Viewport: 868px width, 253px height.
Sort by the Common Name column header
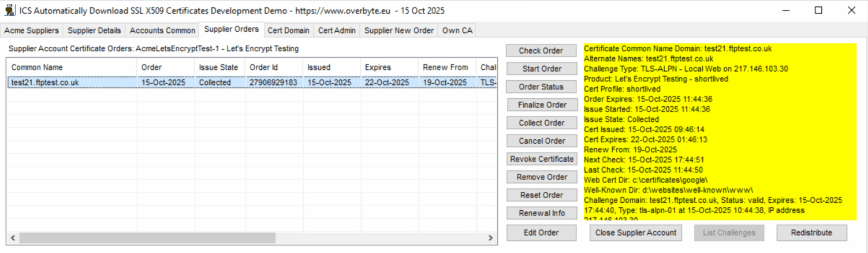72,68
